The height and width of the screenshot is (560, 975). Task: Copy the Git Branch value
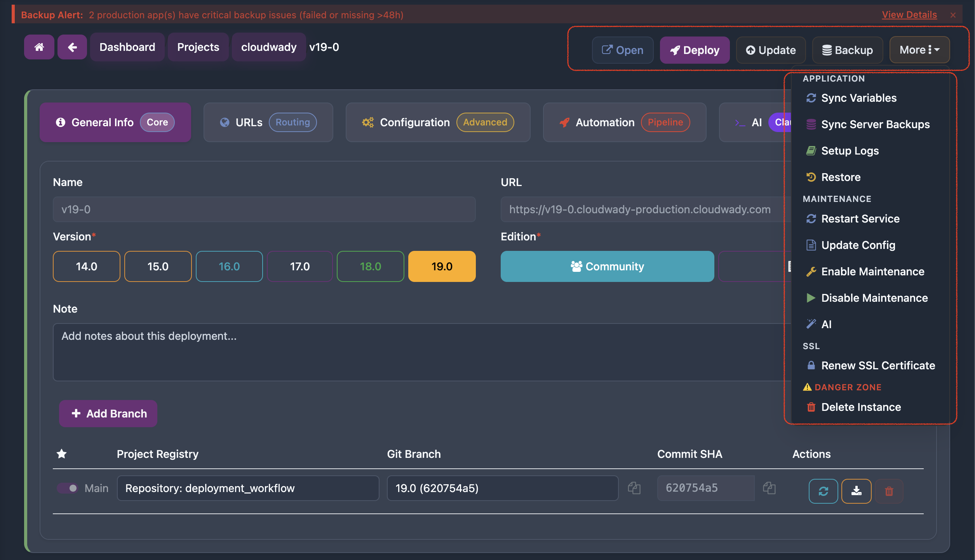(x=634, y=488)
